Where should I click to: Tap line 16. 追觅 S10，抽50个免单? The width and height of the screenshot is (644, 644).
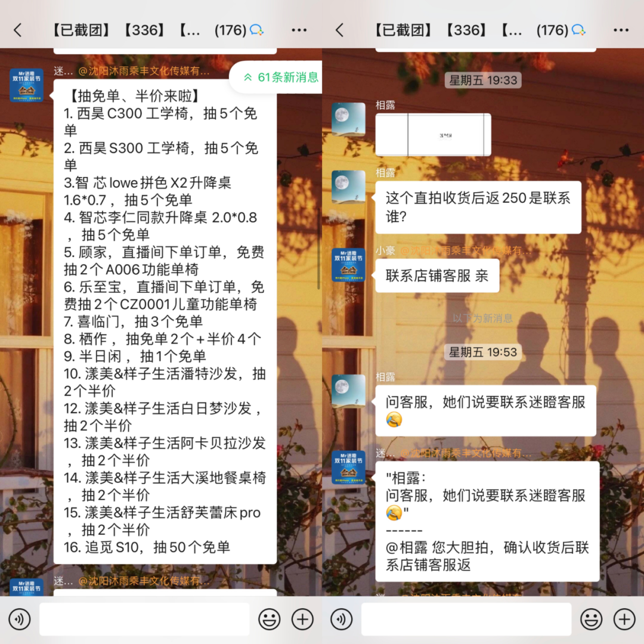(x=147, y=547)
